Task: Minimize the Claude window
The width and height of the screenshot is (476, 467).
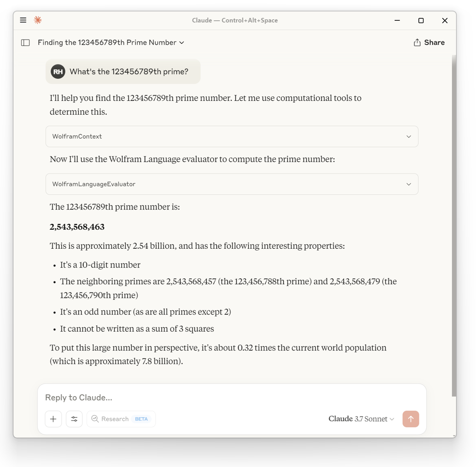Action: tap(397, 21)
